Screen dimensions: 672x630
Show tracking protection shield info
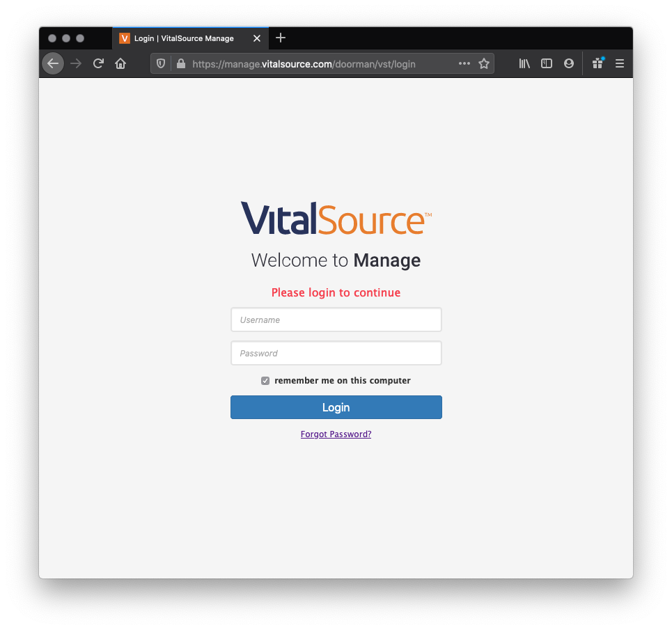click(161, 64)
